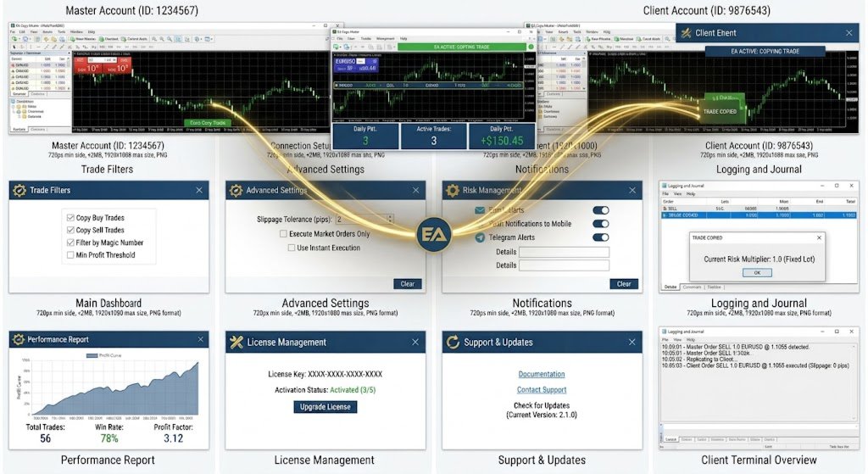Click the Risk Management gear icon
The height and width of the screenshot is (474, 868).
point(453,190)
